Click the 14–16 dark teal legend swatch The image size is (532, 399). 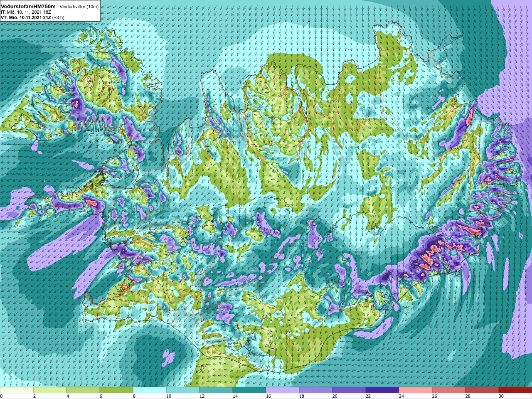pos(249,390)
